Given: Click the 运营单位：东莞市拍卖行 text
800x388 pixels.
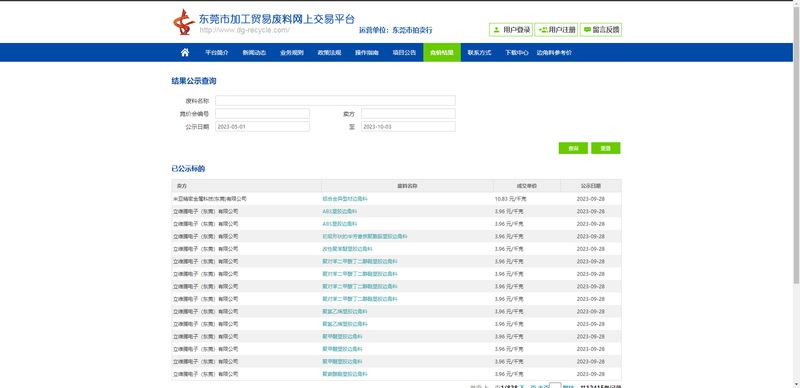Looking at the screenshot, I should tap(395, 31).
